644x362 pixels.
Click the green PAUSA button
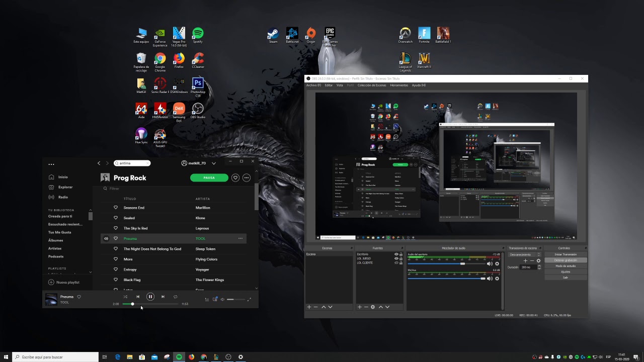(209, 177)
